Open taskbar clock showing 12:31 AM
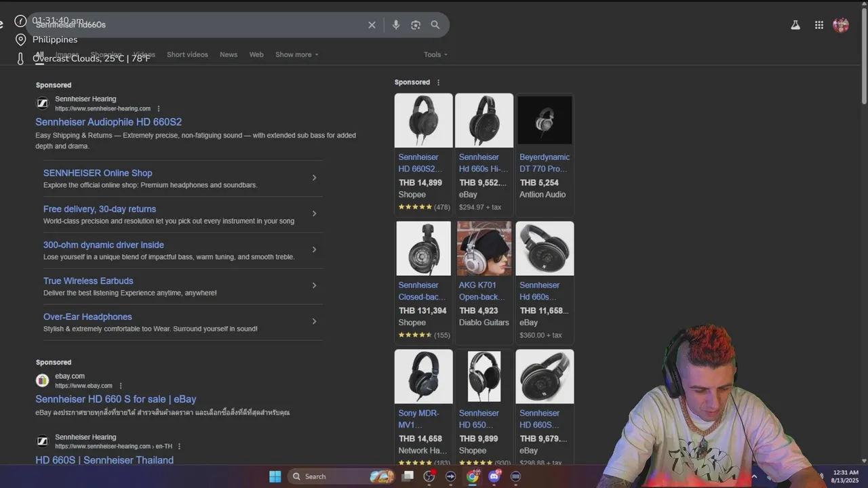The image size is (868, 488). click(x=845, y=476)
